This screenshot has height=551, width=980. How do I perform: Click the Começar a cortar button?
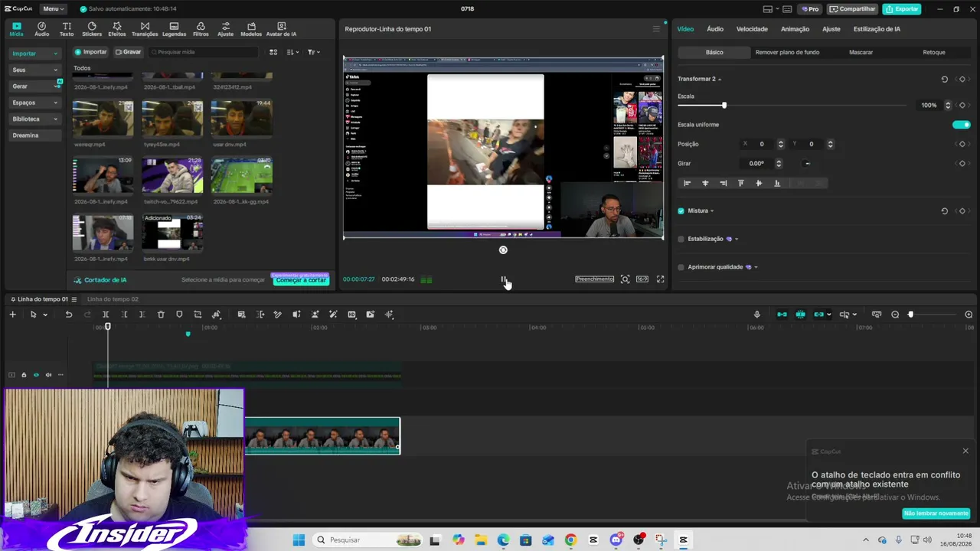(x=301, y=280)
